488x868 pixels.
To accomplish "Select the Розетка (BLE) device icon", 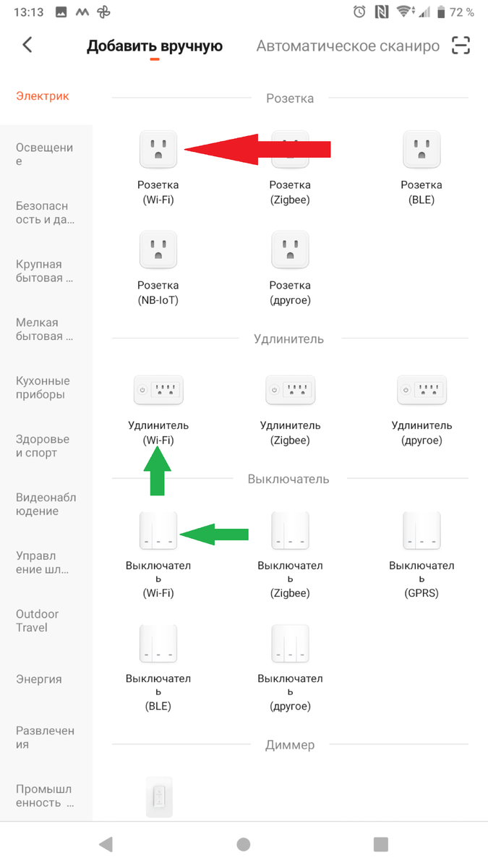I will 421,149.
